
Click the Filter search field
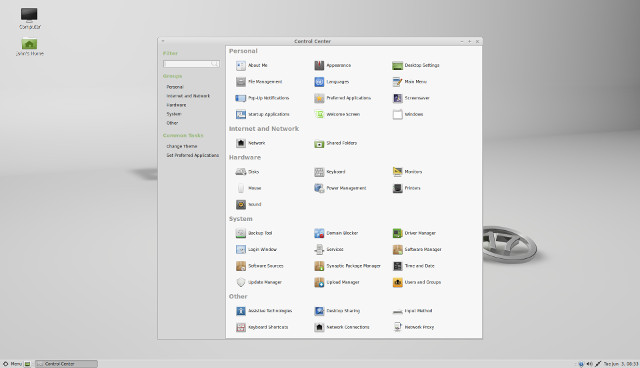191,64
